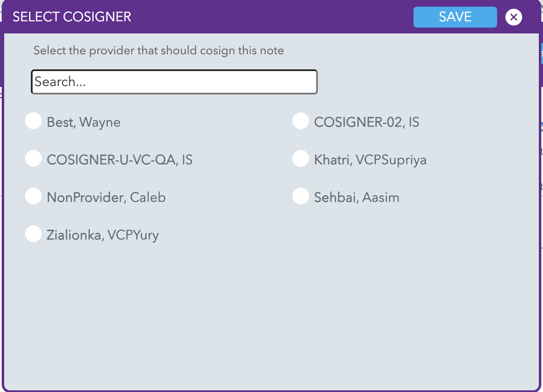The height and width of the screenshot is (392, 543).
Task: Click the cosign provider instruction text
Action: (159, 51)
